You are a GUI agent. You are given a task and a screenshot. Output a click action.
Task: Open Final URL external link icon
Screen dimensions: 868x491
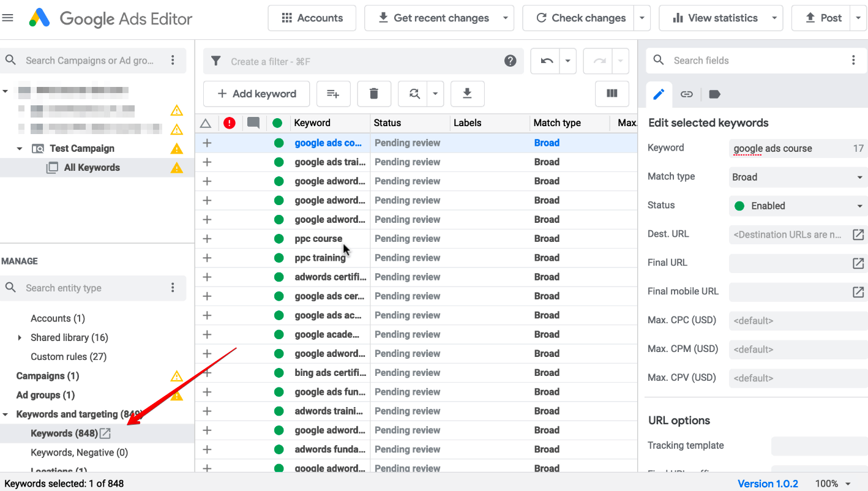[858, 263]
